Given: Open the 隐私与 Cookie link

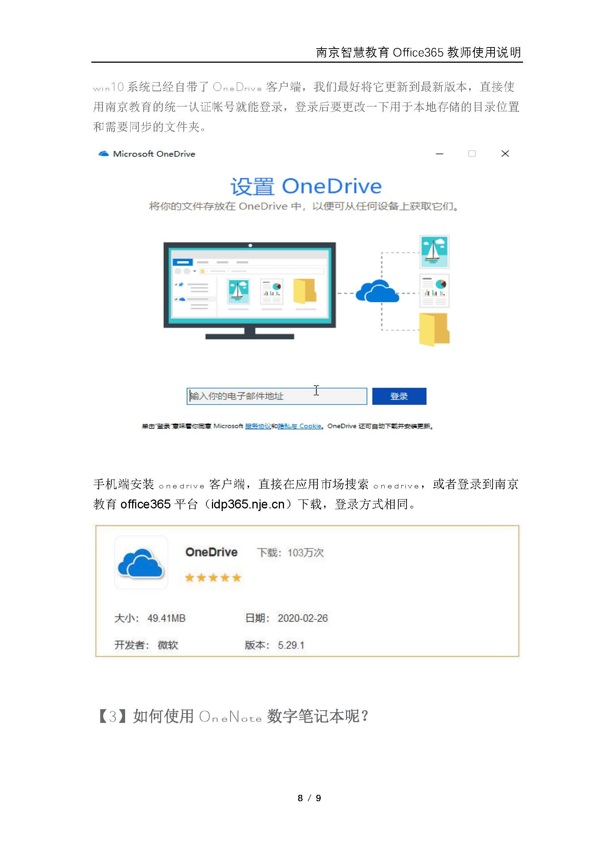Looking at the screenshot, I should (300, 426).
